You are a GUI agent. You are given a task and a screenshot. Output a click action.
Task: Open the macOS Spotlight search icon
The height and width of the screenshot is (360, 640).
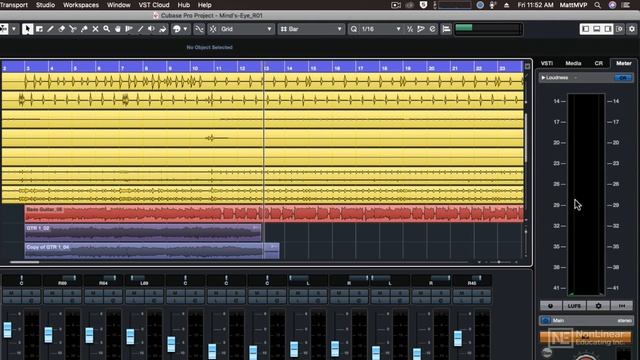(598, 5)
